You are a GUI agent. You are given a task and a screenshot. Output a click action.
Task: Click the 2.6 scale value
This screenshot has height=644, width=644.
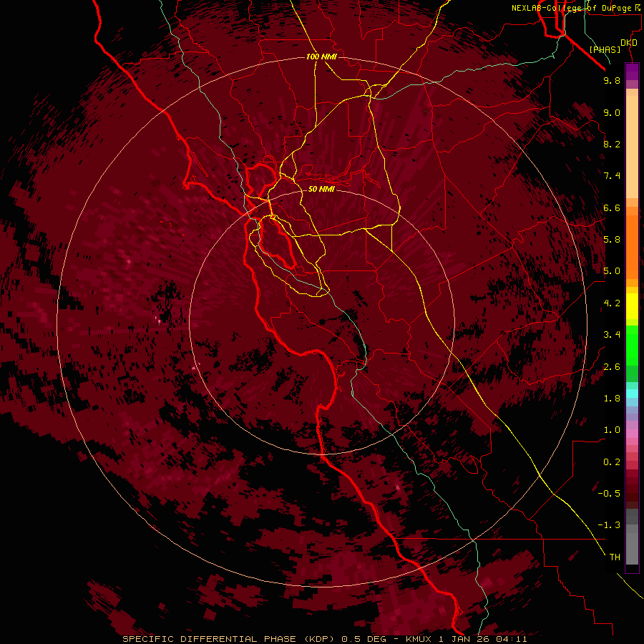tap(612, 367)
